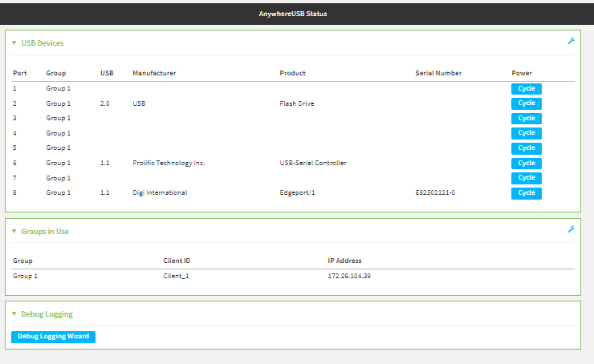Collapse the Debug Logging section triangle
594x364 pixels.
[x=14, y=314]
